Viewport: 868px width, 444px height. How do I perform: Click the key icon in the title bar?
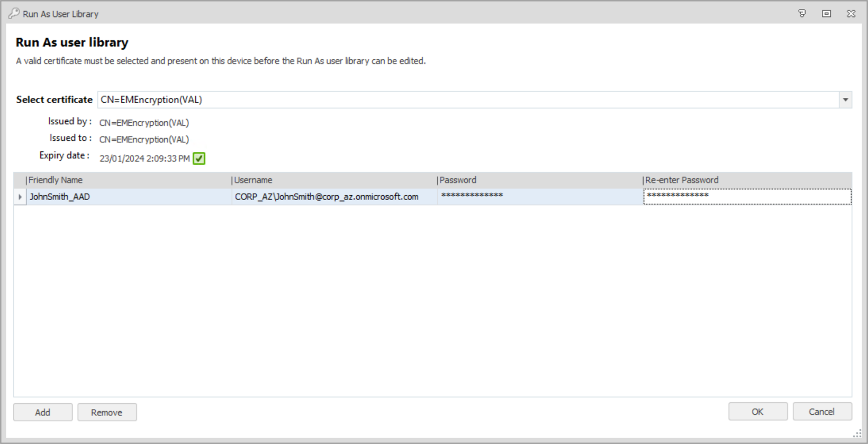click(14, 14)
